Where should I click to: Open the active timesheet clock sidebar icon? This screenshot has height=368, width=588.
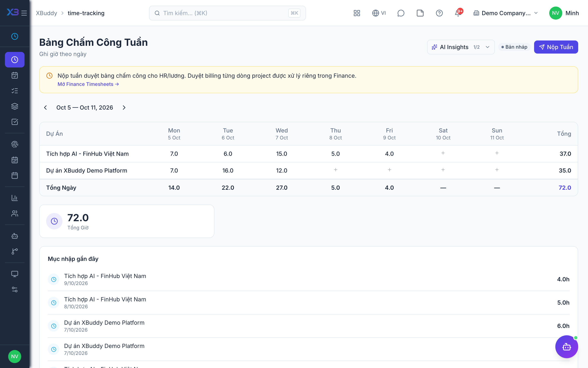(x=14, y=60)
